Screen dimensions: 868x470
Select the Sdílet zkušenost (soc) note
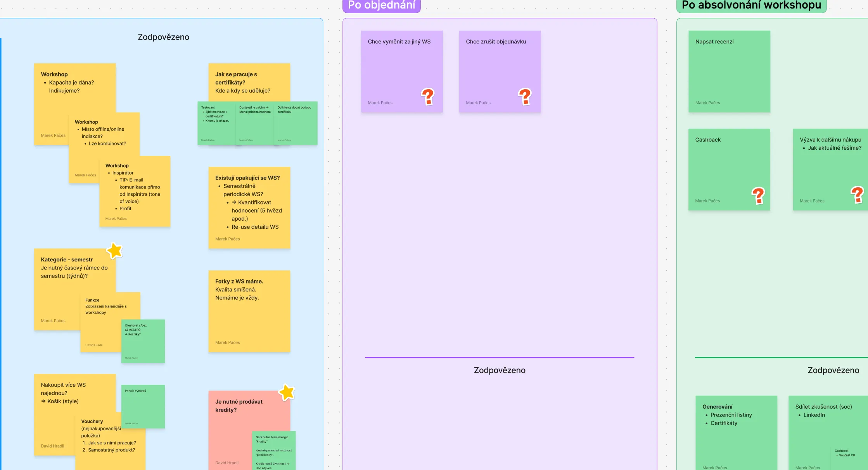coord(828,433)
